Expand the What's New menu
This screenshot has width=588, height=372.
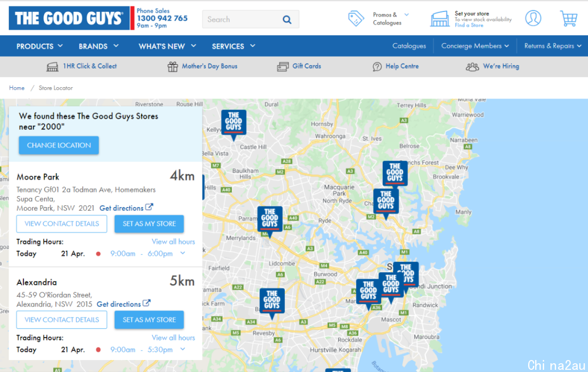click(x=167, y=46)
